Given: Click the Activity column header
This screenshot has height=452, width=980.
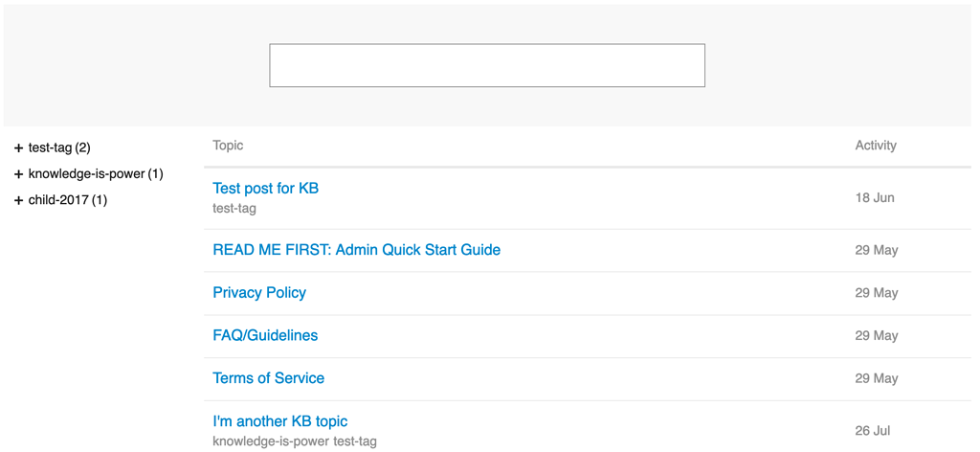Looking at the screenshot, I should click(876, 146).
